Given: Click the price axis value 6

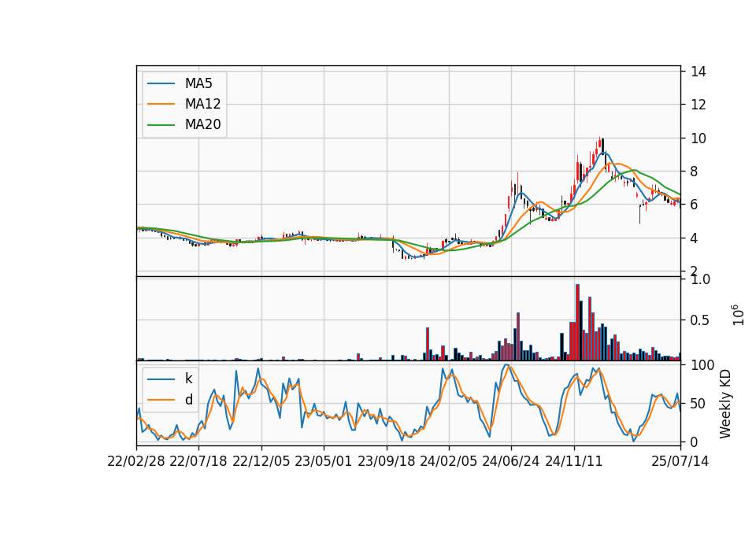Looking at the screenshot, I should click(x=695, y=205).
